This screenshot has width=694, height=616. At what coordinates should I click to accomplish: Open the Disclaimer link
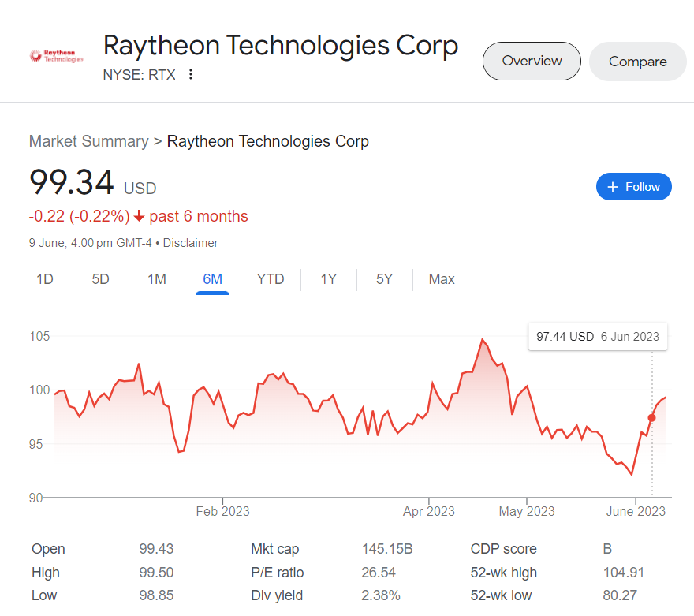(190, 243)
